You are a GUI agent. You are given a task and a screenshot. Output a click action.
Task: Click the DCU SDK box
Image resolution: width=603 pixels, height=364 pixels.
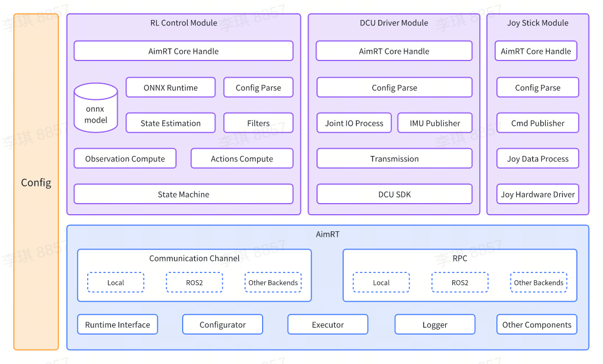(395, 194)
